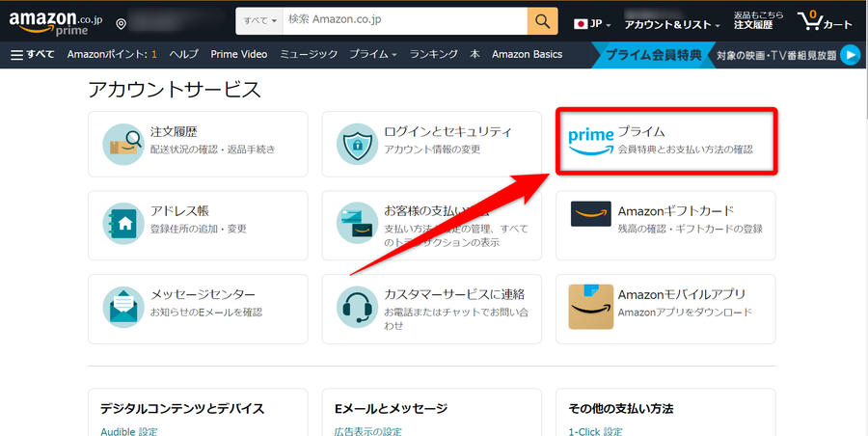Image resolution: width=868 pixels, height=436 pixels.
Task: Open ミュージック in navigation bar
Action: pos(309,54)
